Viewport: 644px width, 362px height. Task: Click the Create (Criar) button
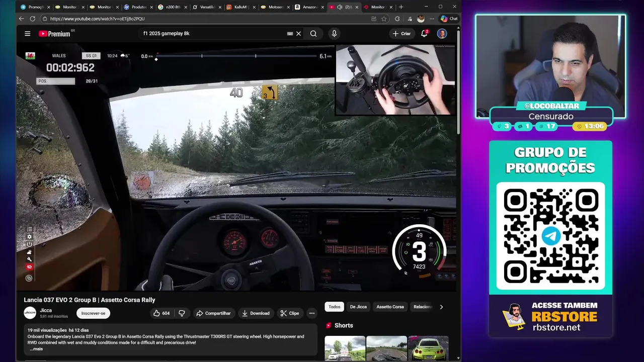click(401, 34)
